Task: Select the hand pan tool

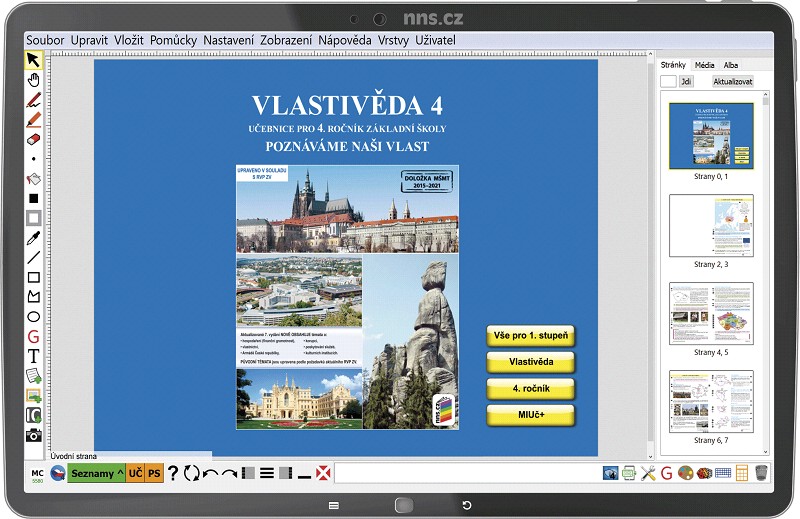Action: pyautogui.click(x=34, y=80)
